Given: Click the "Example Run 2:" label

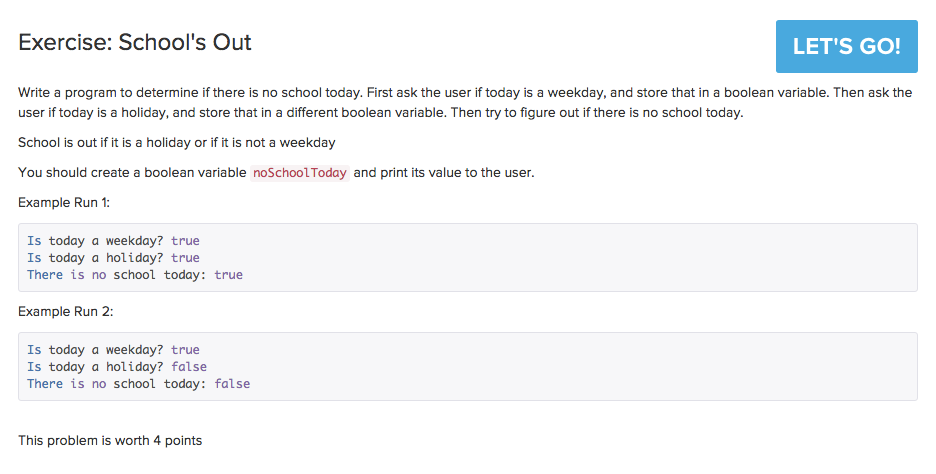Looking at the screenshot, I should 66,311.
